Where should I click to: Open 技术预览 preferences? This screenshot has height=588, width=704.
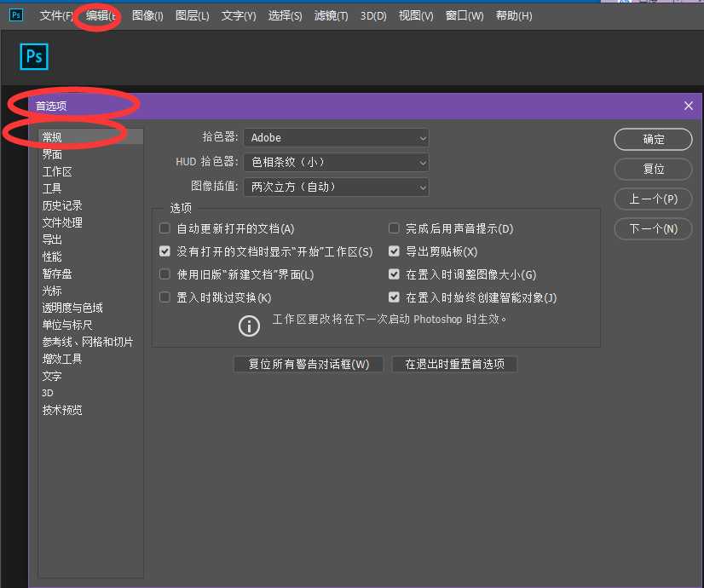click(62, 410)
